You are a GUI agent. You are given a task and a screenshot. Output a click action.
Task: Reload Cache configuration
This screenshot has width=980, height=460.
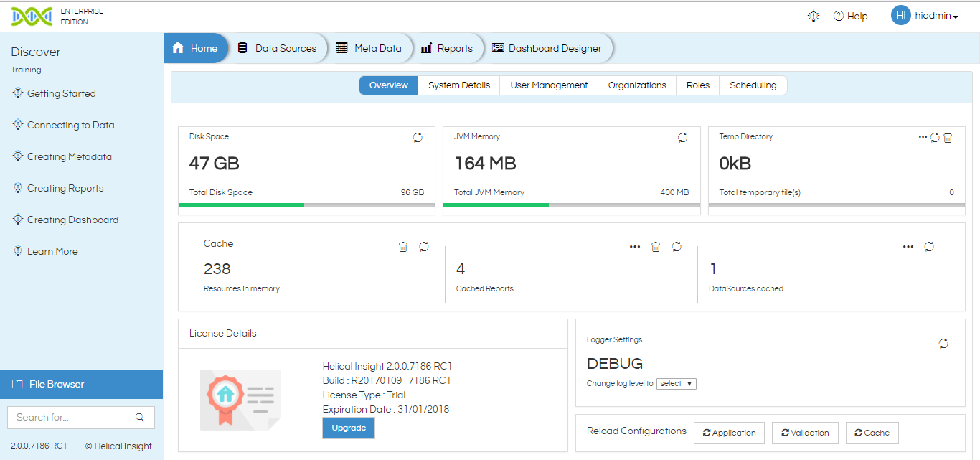pyautogui.click(x=872, y=433)
